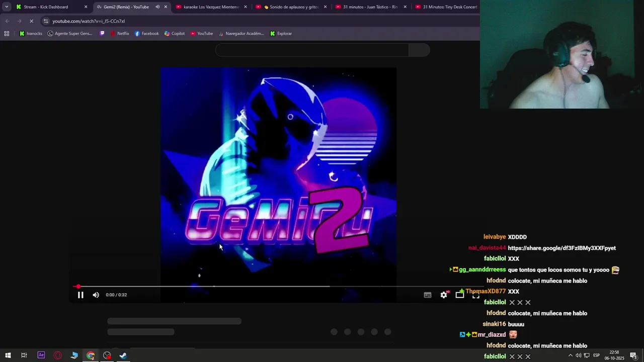Open the player settings gear
Screen dimensions: 644x362
pyautogui.click(x=444, y=295)
